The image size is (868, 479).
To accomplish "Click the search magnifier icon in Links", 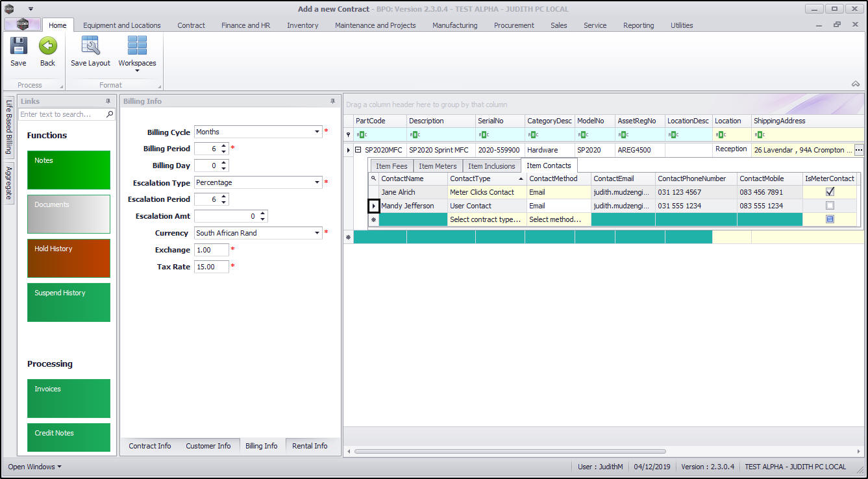I will pos(110,114).
